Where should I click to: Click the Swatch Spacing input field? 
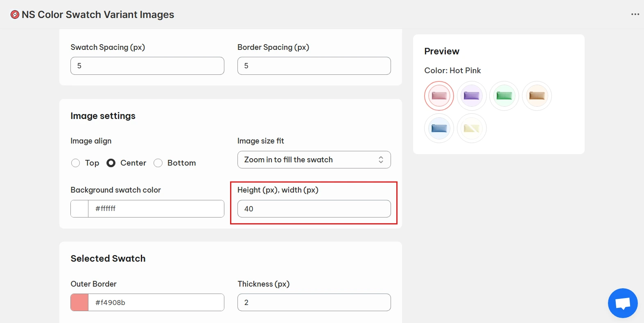(147, 66)
